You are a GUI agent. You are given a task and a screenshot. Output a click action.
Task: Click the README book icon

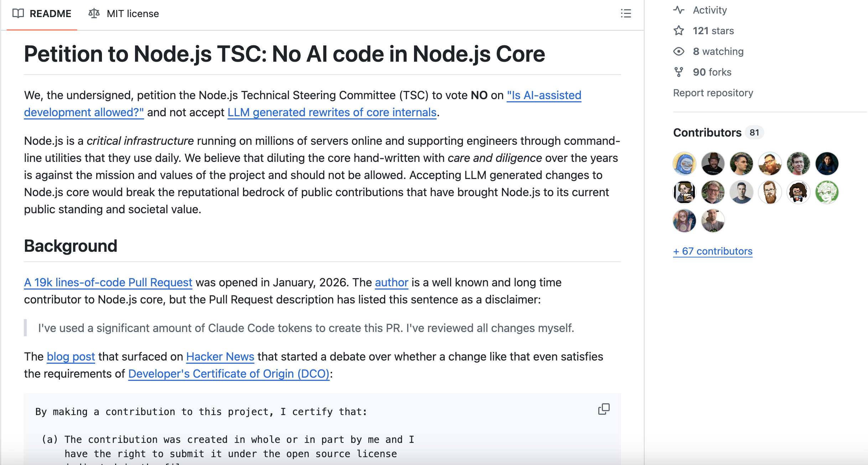18,14
